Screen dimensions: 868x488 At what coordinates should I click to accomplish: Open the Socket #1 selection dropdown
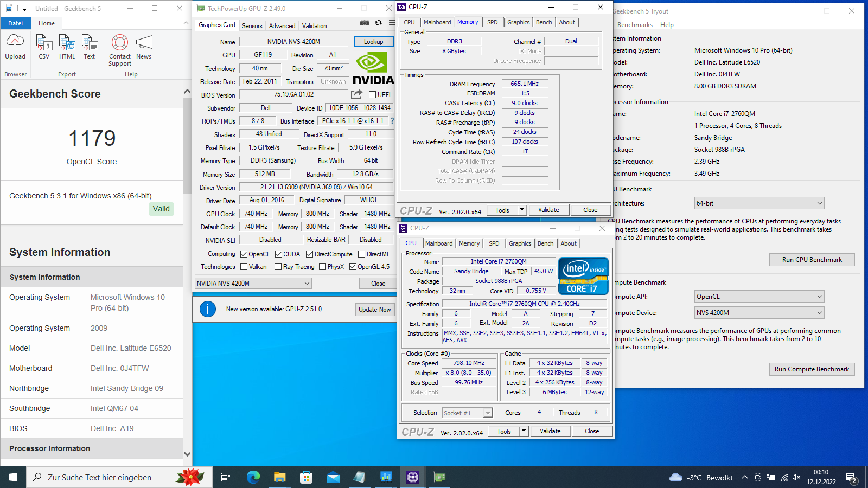(x=468, y=413)
